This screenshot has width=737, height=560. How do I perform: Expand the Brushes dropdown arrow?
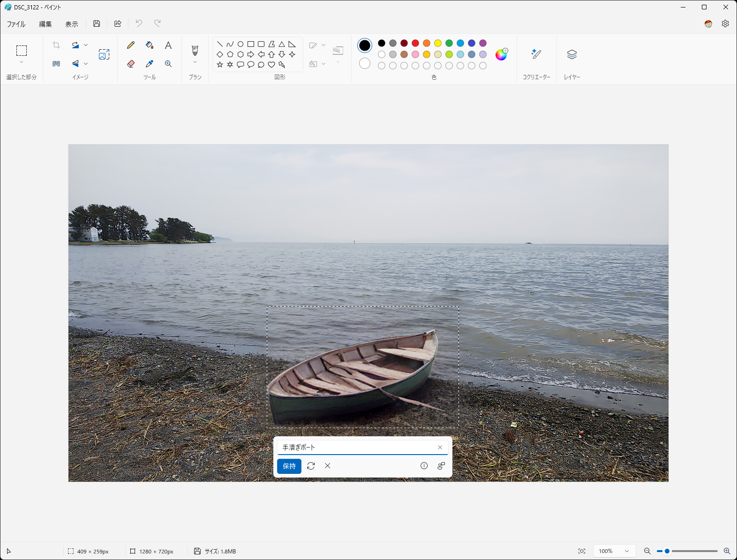coord(195,62)
